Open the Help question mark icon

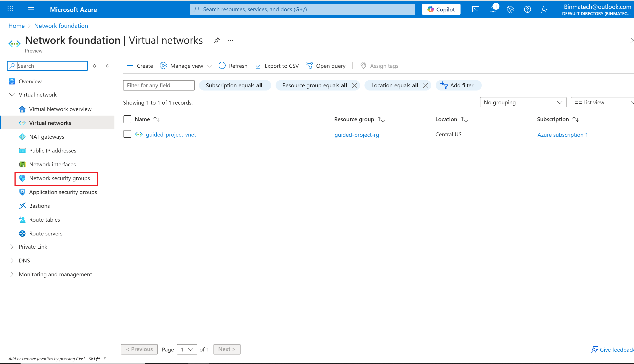click(x=527, y=9)
